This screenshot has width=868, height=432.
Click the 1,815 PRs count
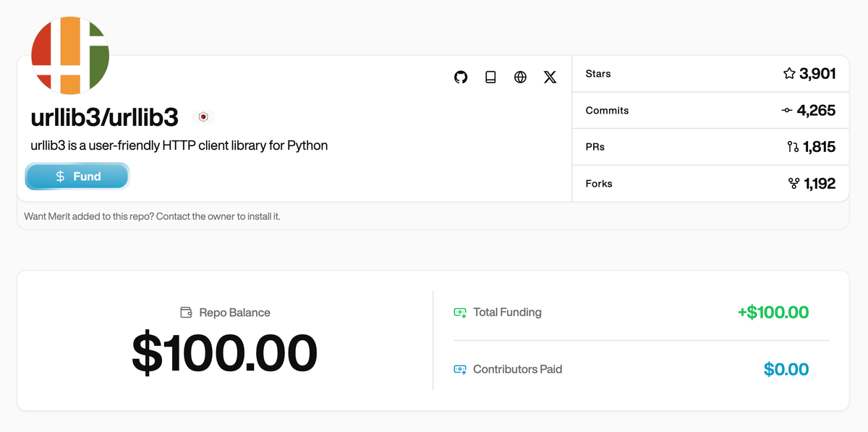pyautogui.click(x=820, y=147)
